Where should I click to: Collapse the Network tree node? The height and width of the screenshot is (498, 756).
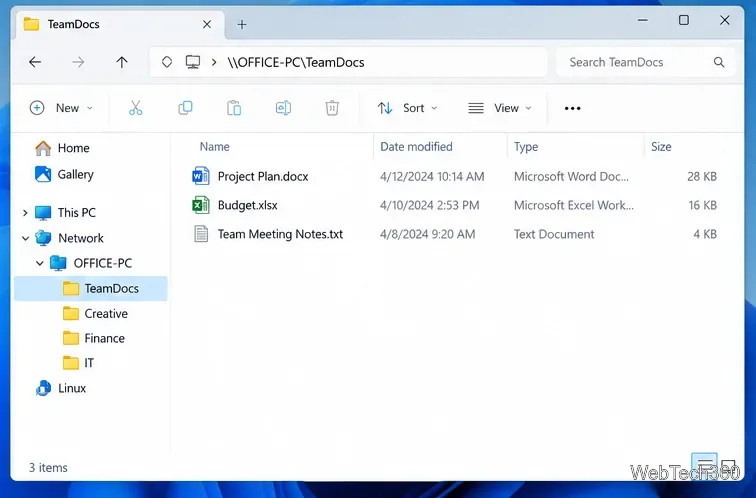click(25, 238)
